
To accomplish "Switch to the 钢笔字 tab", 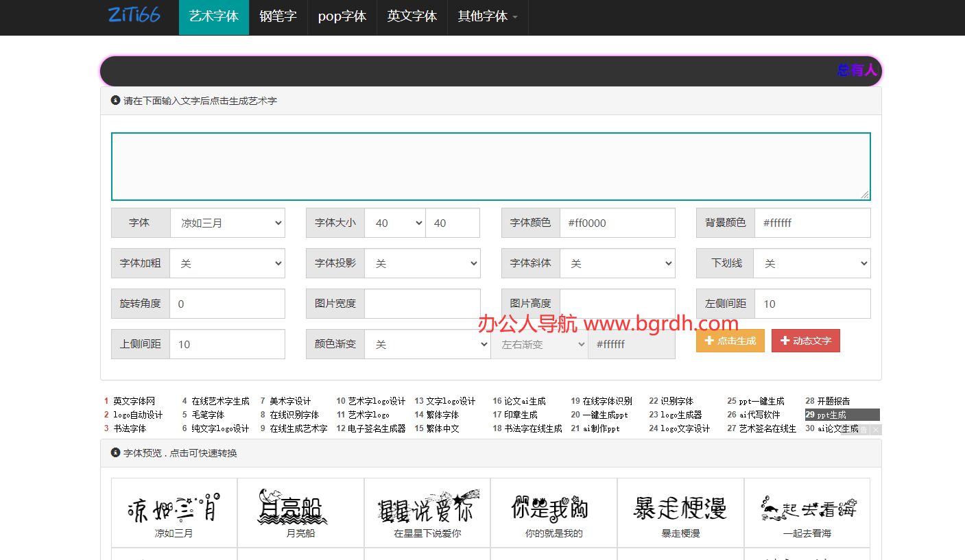I will click(278, 16).
